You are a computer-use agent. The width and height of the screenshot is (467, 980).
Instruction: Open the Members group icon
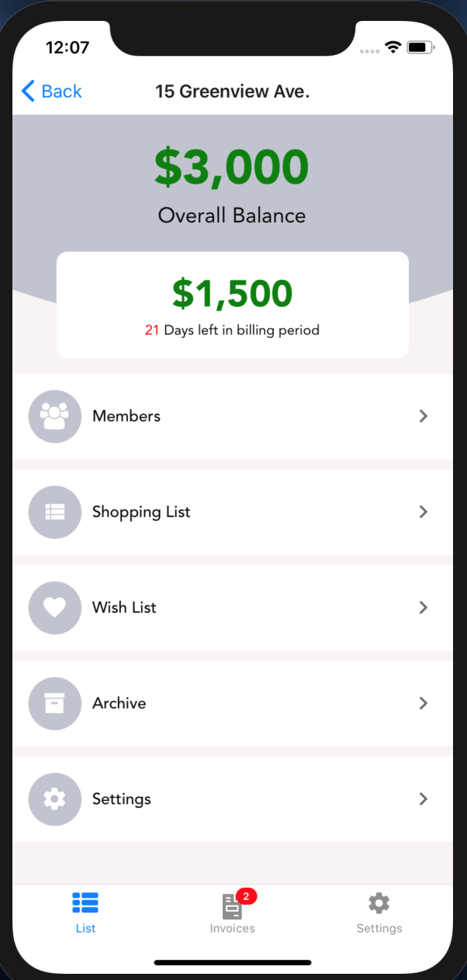[x=54, y=416]
